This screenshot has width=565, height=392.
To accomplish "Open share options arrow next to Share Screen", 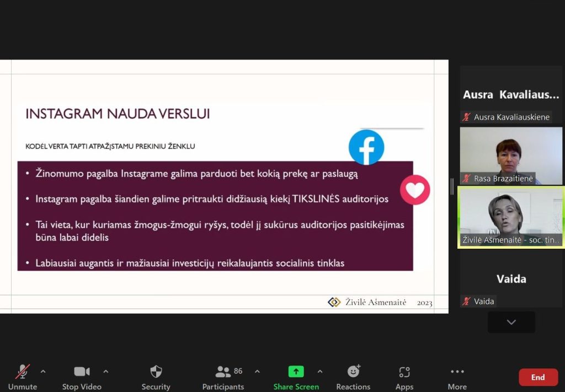I will pyautogui.click(x=320, y=371).
